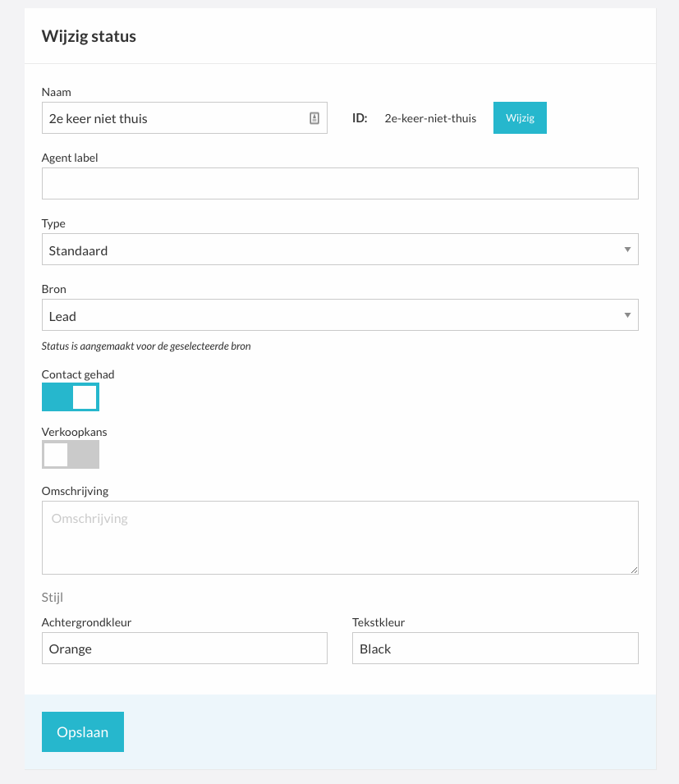Edit the Achtergrondkleur field containing Orange
The height and width of the screenshot is (784, 679).
[x=185, y=649]
